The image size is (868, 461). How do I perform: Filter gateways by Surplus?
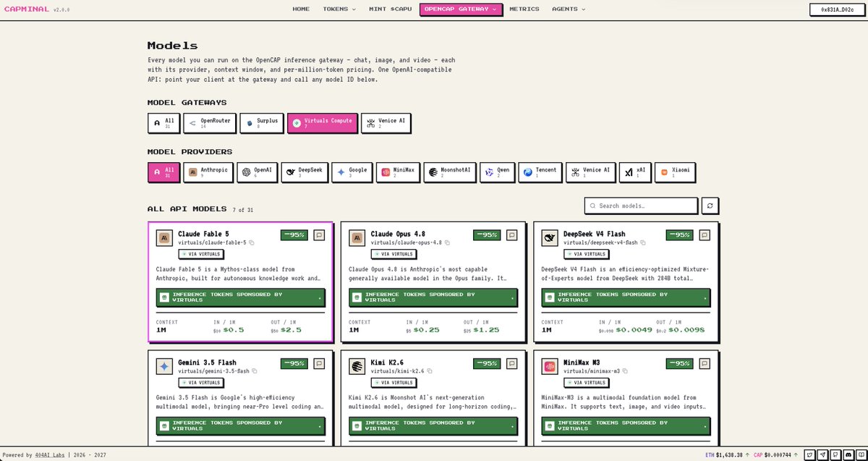point(261,123)
